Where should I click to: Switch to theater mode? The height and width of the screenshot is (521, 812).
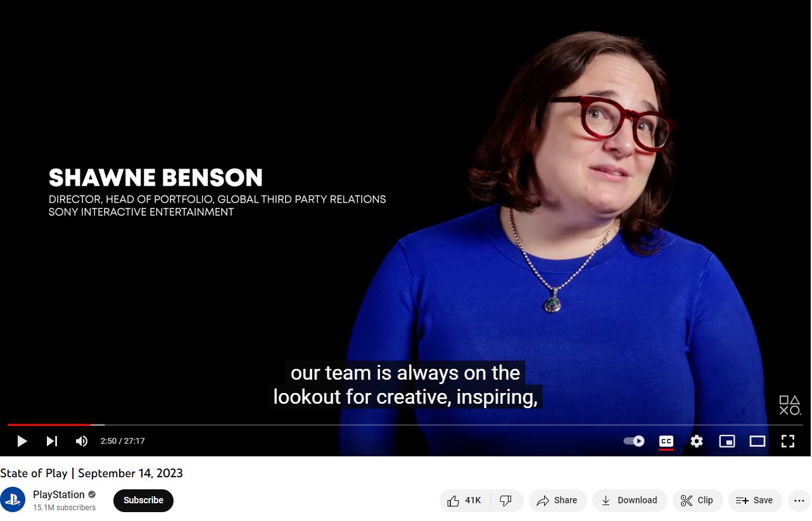758,441
